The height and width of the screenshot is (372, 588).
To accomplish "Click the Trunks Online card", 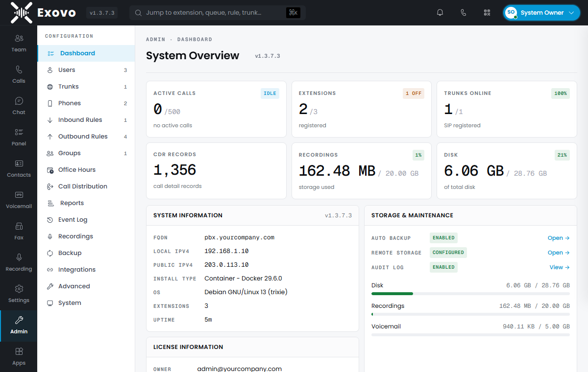I will (x=507, y=109).
